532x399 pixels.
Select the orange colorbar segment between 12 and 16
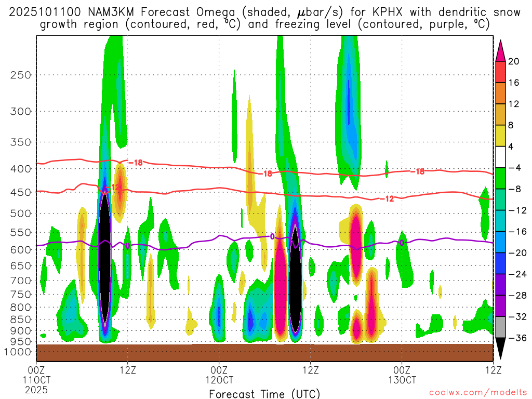[x=500, y=94]
